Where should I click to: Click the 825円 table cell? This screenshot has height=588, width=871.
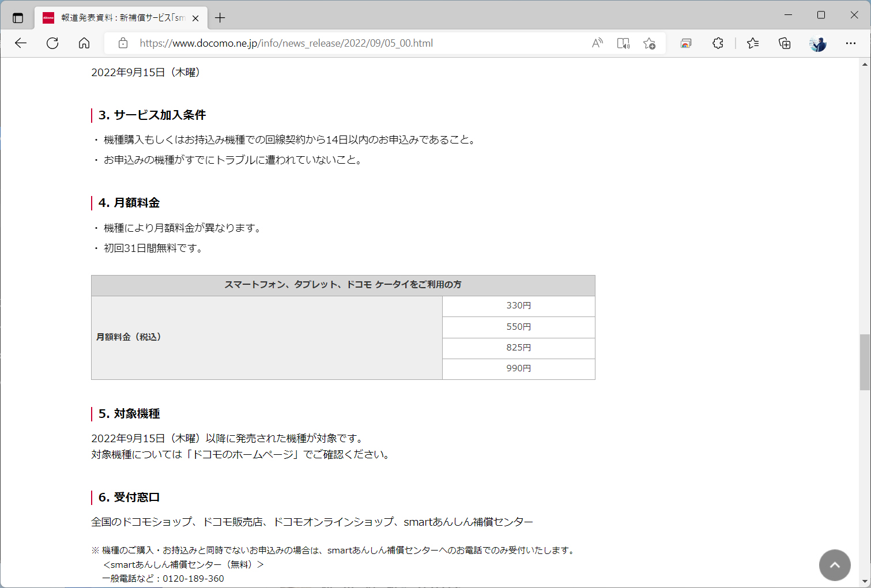(519, 348)
